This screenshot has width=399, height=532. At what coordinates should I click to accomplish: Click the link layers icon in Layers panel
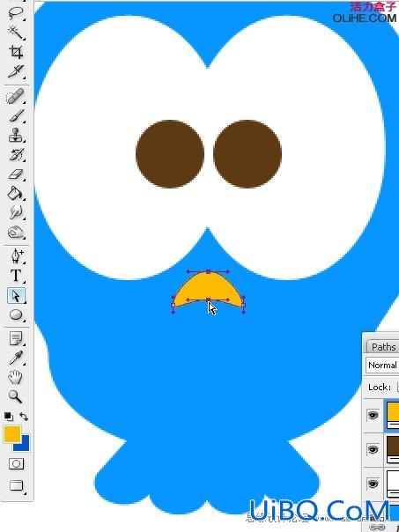[377, 527]
